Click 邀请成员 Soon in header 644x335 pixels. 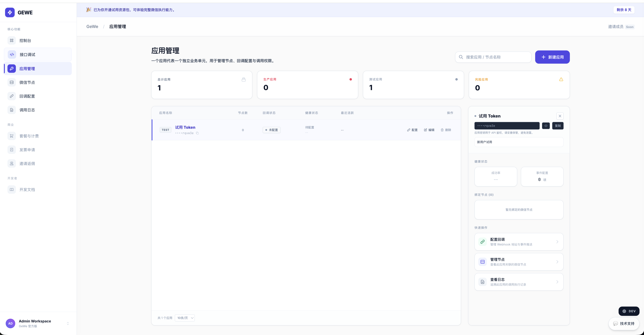[x=621, y=27]
